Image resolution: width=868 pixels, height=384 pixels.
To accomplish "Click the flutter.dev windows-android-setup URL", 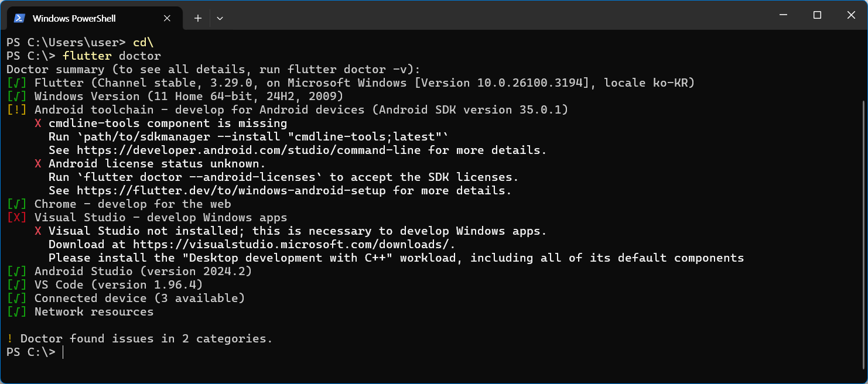I will click(232, 190).
